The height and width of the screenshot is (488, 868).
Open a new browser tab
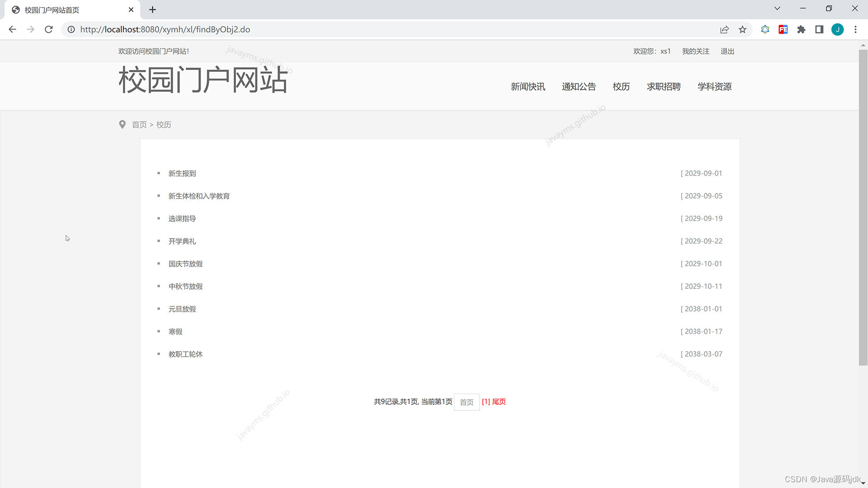click(x=152, y=9)
